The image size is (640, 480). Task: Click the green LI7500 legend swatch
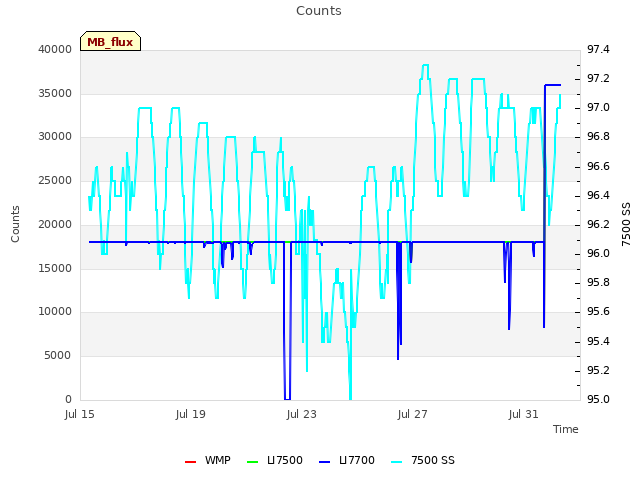253,462
